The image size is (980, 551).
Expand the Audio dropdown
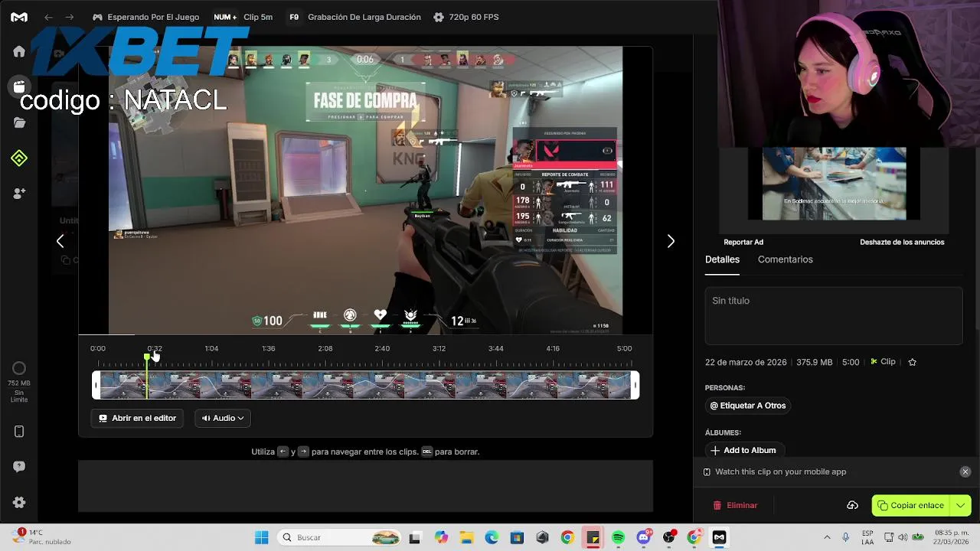223,418
